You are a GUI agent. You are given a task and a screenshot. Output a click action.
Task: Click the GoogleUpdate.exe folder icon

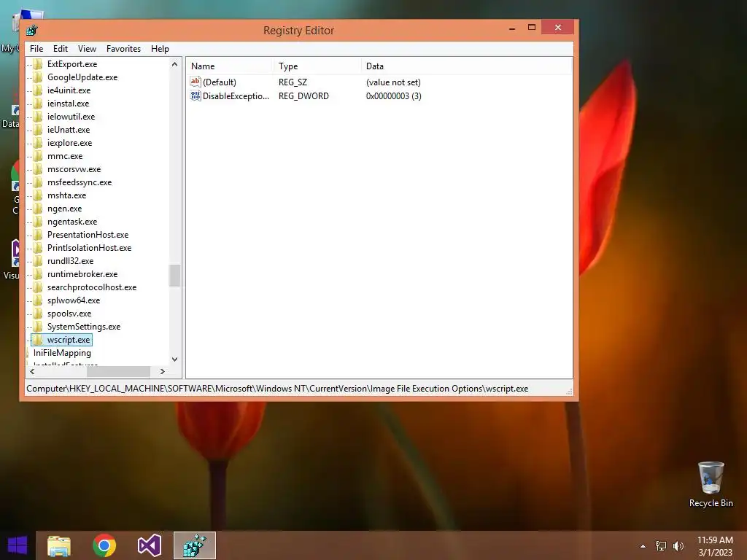(x=38, y=77)
